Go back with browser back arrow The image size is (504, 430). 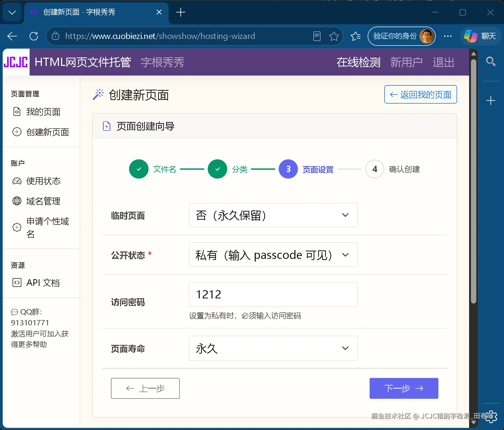click(x=12, y=36)
